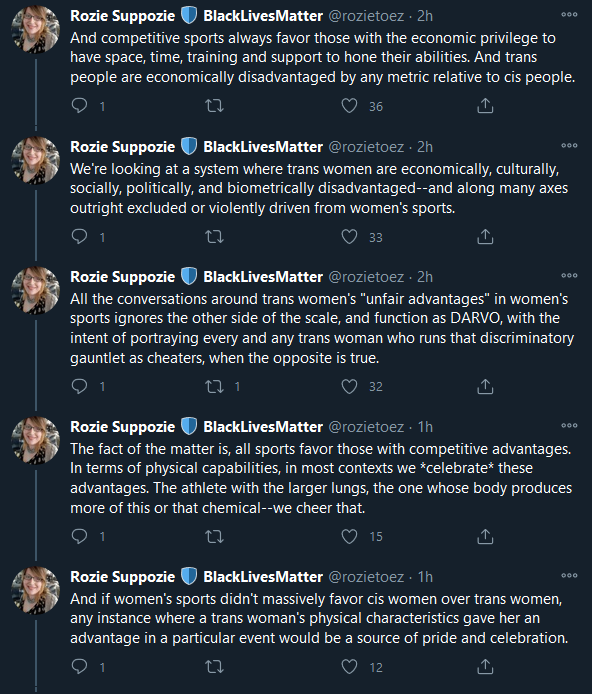Open more options on competitive advantages tweet
The height and width of the screenshot is (694, 592).
click(569, 425)
